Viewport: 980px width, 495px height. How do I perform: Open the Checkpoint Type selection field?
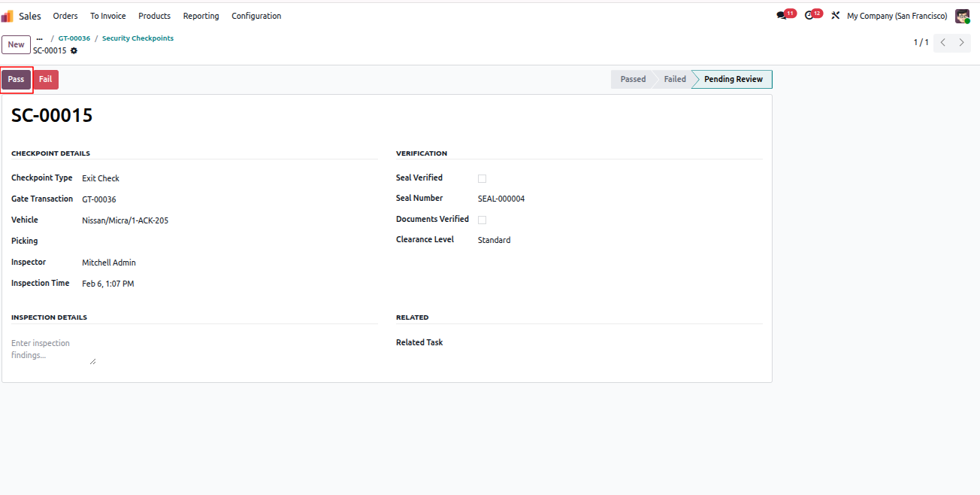230,179
